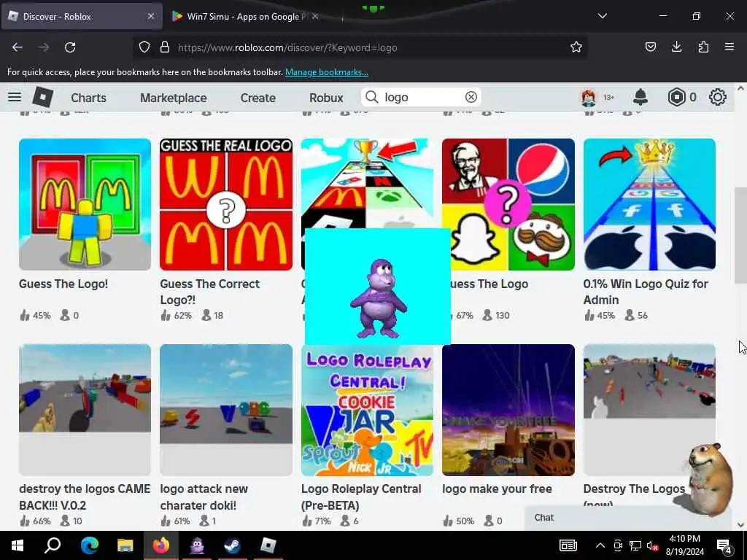Switch to Firefox taskbar icon
The image size is (747, 560).
[x=161, y=545]
